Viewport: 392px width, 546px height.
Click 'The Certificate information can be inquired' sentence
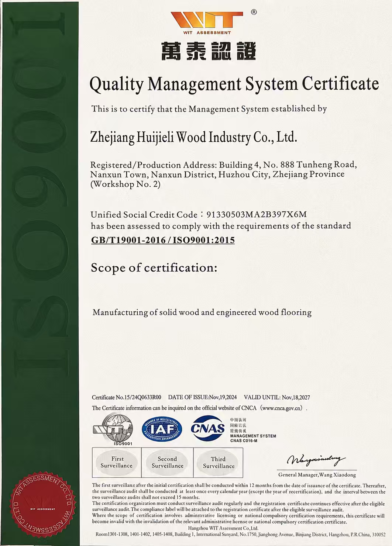click(x=199, y=408)
